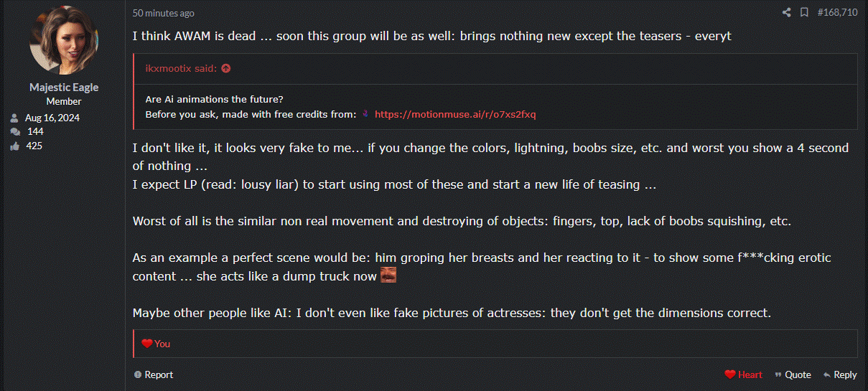The image size is (868, 391).
Task: Click the heart icon in the reactions bar
Action: (x=147, y=344)
